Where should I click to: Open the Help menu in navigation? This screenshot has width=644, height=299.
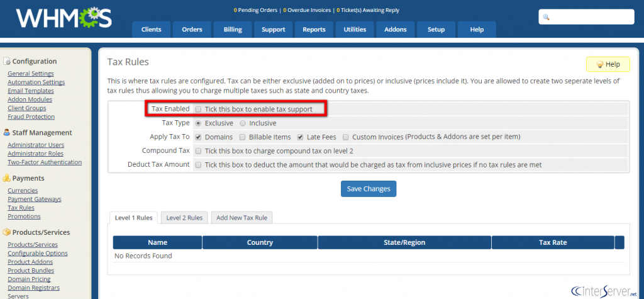pyautogui.click(x=477, y=30)
